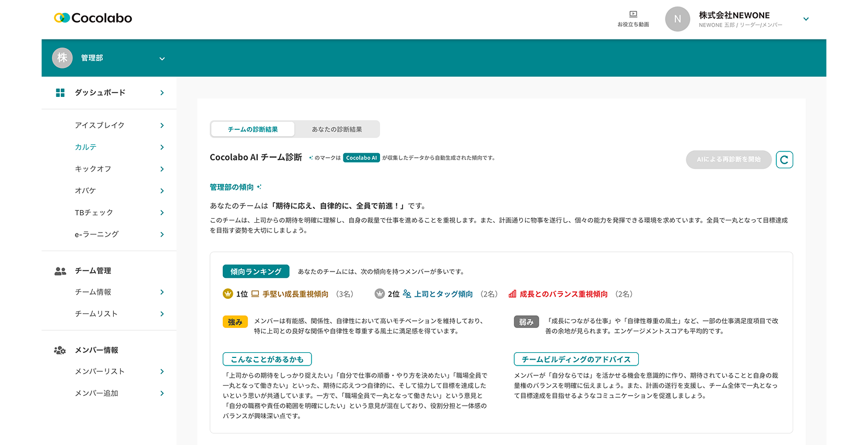The image size is (868, 445).
Task: Switch to チームの診断結果 tab
Action: tap(253, 129)
